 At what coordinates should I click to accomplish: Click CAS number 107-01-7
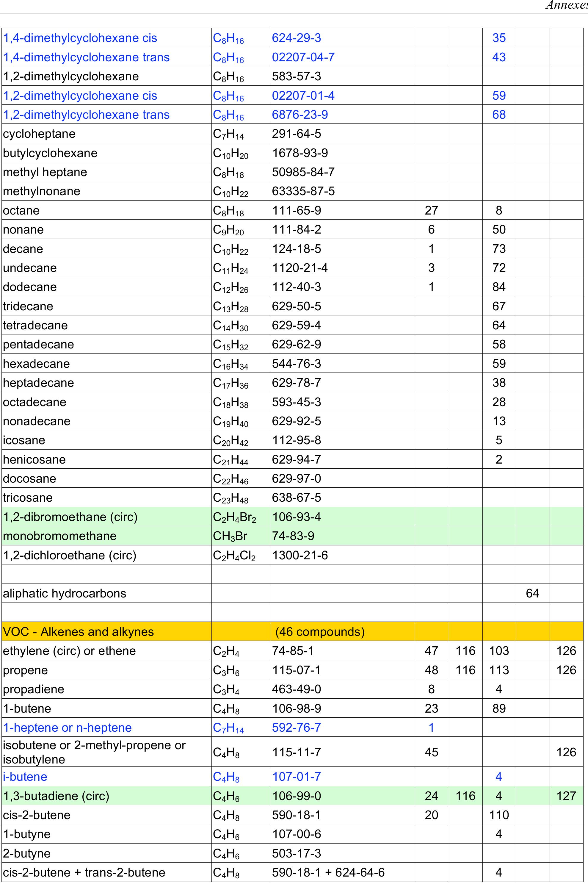[296, 776]
